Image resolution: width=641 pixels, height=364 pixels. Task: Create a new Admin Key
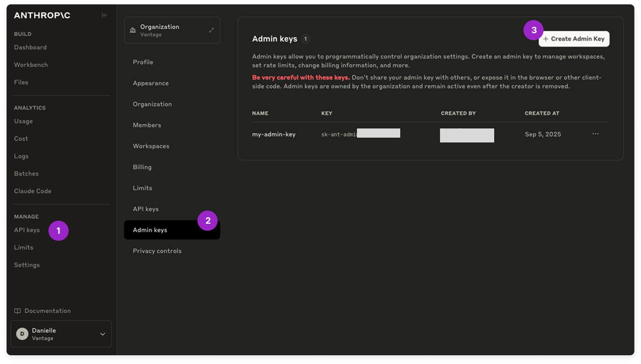[x=574, y=39]
